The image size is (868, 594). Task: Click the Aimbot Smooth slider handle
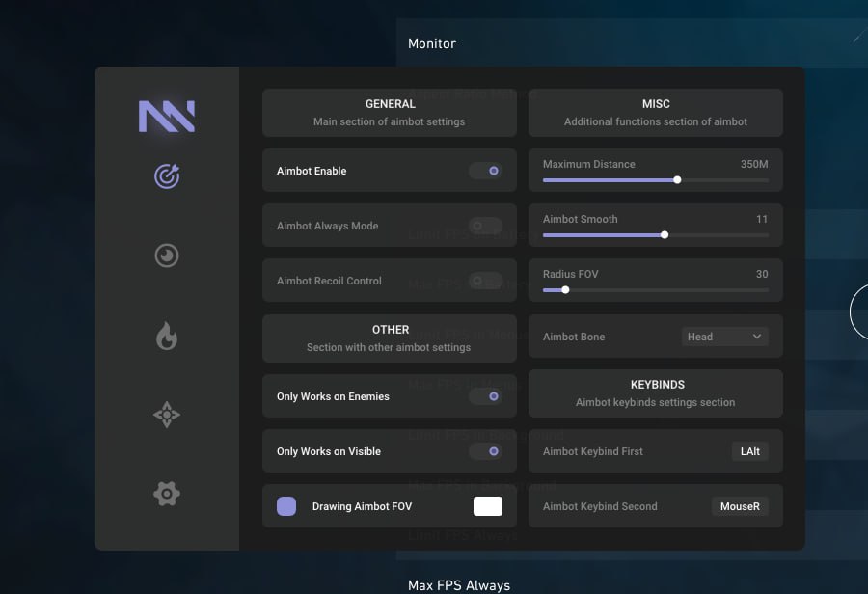665,235
